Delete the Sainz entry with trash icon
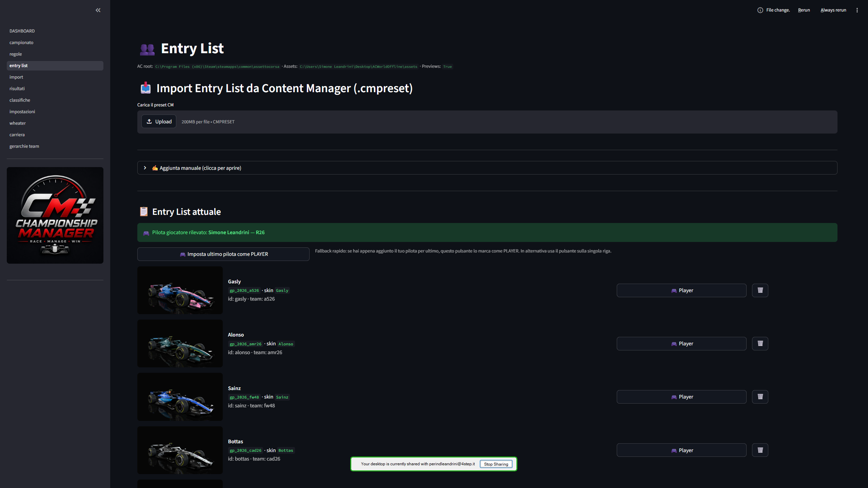The image size is (868, 488). tap(760, 397)
